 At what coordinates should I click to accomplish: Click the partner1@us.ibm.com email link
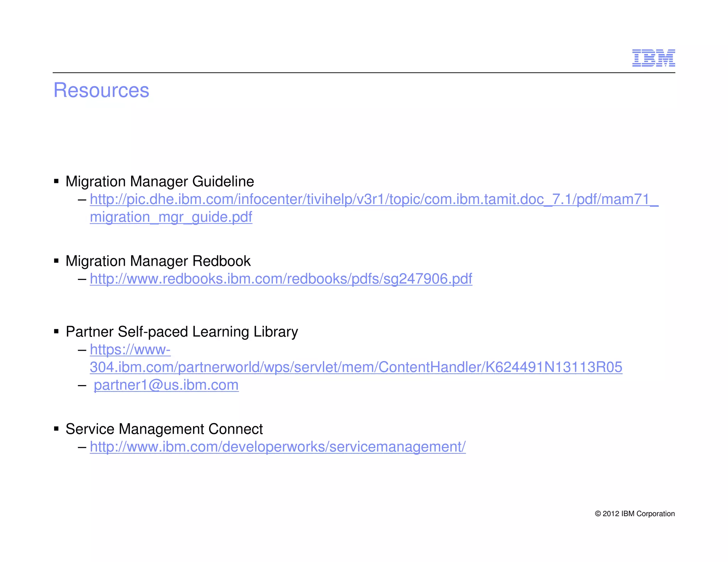pyautogui.click(x=166, y=385)
